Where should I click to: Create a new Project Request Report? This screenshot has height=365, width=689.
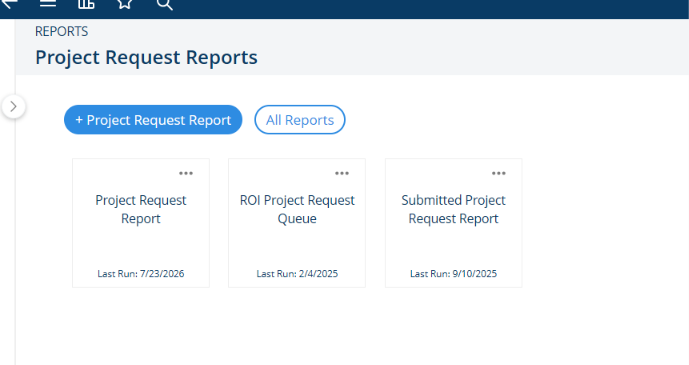pyautogui.click(x=153, y=119)
